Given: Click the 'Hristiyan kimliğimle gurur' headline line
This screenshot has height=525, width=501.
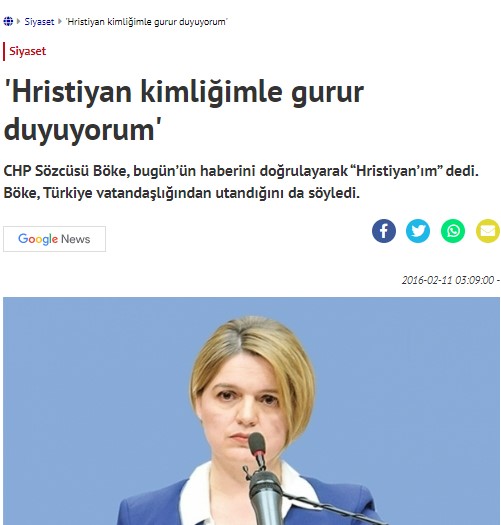Looking at the screenshot, I should (x=184, y=92).
